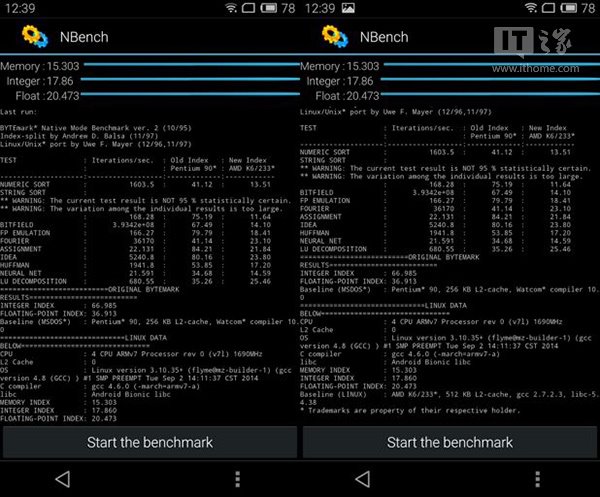Click the 'C compiler' line on left screen
This screenshot has width=600, height=497.
tap(100, 386)
